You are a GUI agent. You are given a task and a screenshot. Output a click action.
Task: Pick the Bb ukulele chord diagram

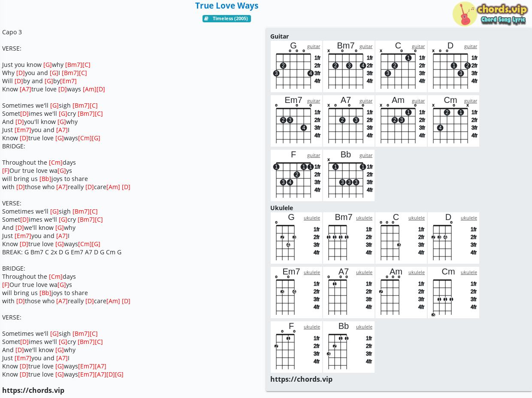[349, 347]
